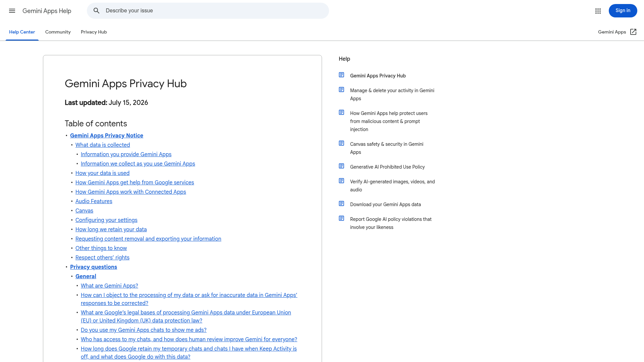Viewport: 644px width, 362px height.
Task: Click article icon beside Manage & delete your activity
Action: pyautogui.click(x=341, y=89)
